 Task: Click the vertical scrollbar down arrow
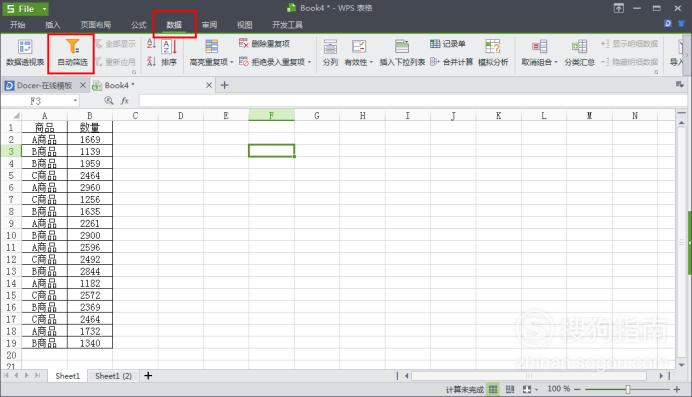click(x=681, y=364)
